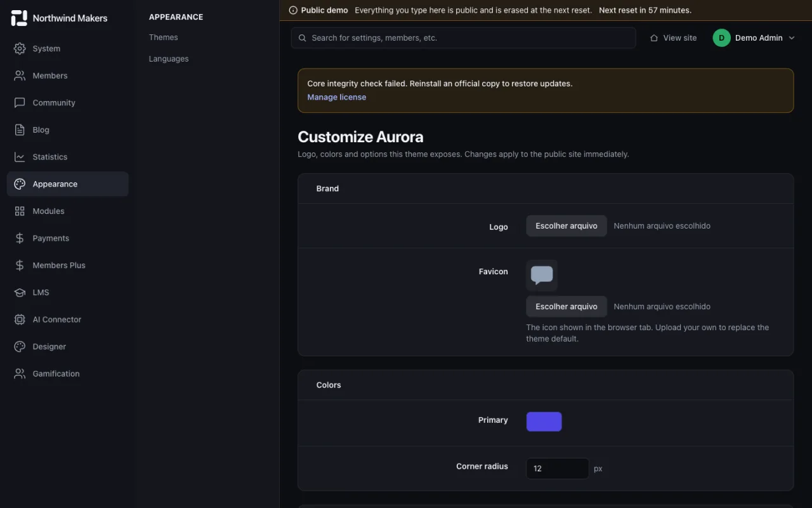Click the px unit label
This screenshot has width=812, height=508.
[x=598, y=469]
